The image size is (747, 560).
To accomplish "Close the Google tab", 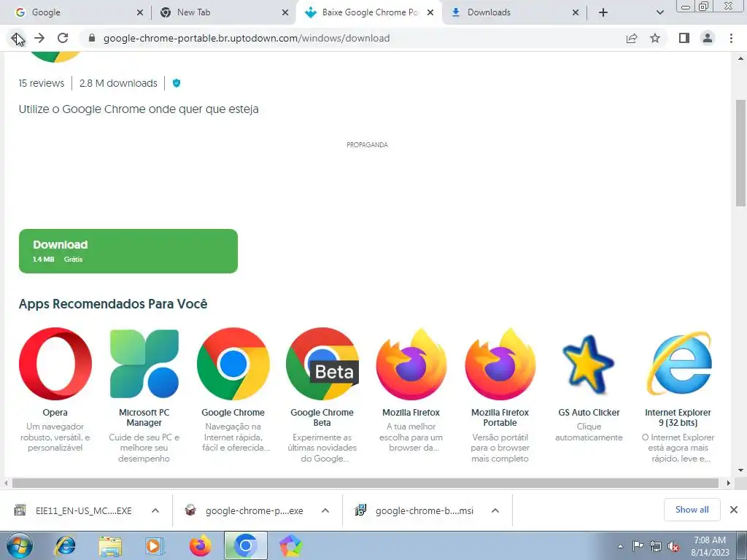I will [x=139, y=12].
